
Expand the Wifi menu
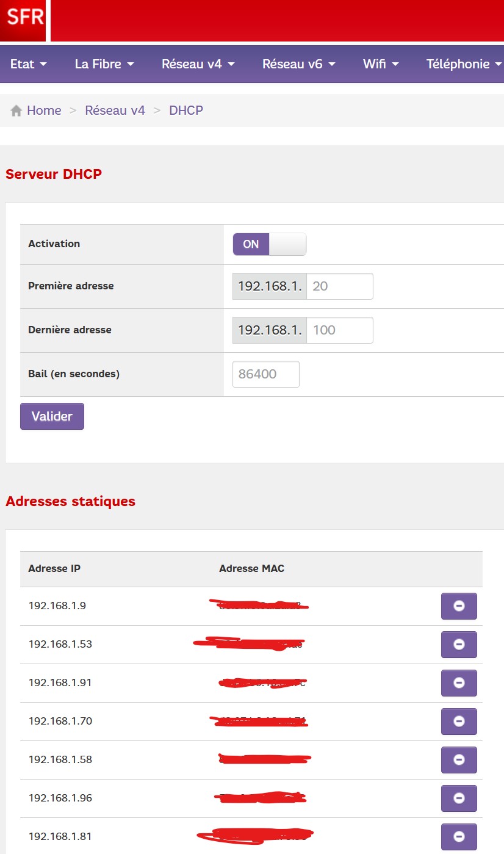(381, 63)
